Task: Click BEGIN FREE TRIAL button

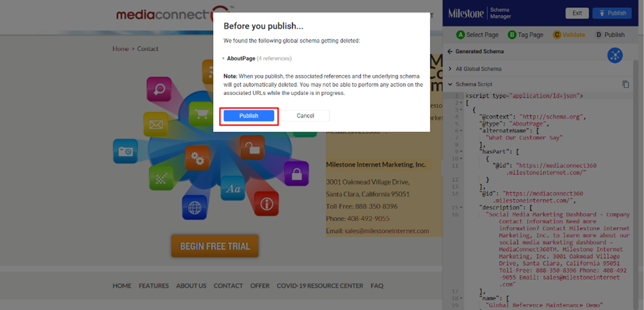Action: pyautogui.click(x=215, y=246)
